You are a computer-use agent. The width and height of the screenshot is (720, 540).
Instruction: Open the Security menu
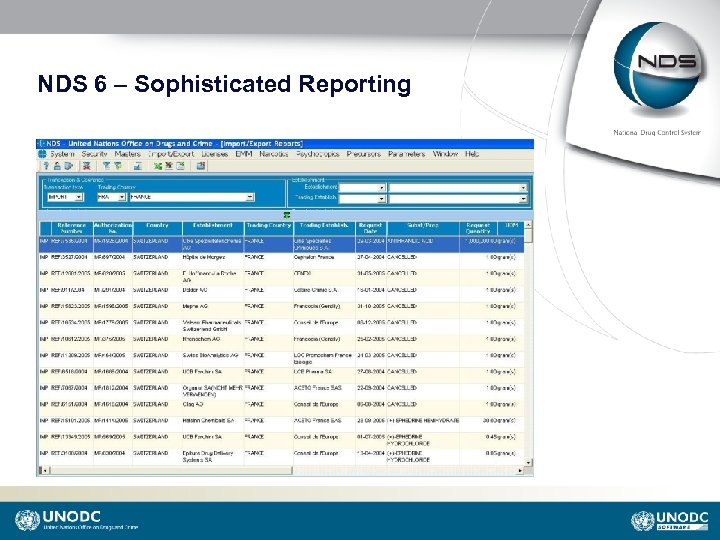point(94,154)
